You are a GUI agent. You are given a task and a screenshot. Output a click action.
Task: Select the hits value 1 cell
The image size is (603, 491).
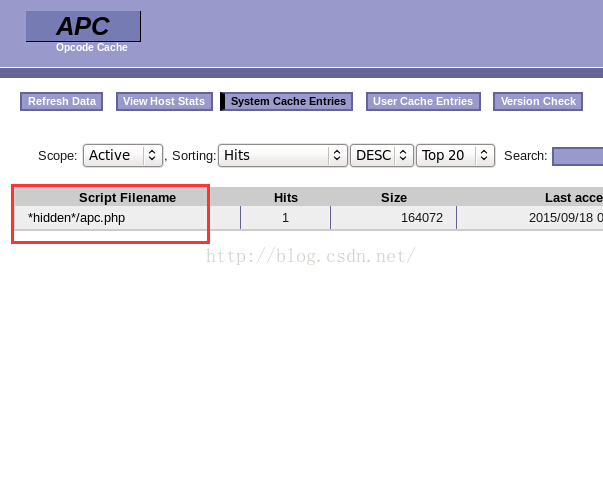pos(285,218)
